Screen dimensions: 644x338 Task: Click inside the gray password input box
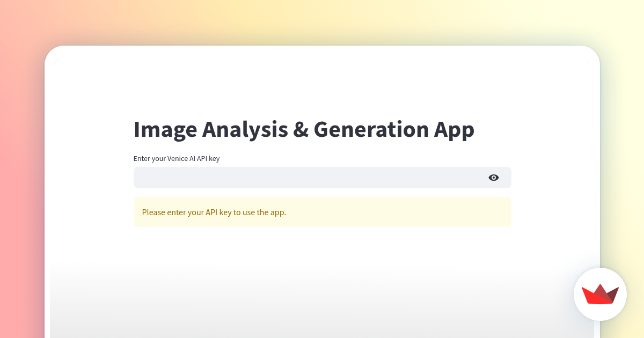click(268, 178)
